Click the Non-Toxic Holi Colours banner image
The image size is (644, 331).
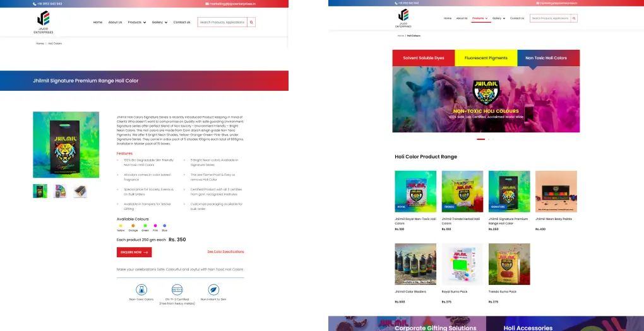click(486, 99)
